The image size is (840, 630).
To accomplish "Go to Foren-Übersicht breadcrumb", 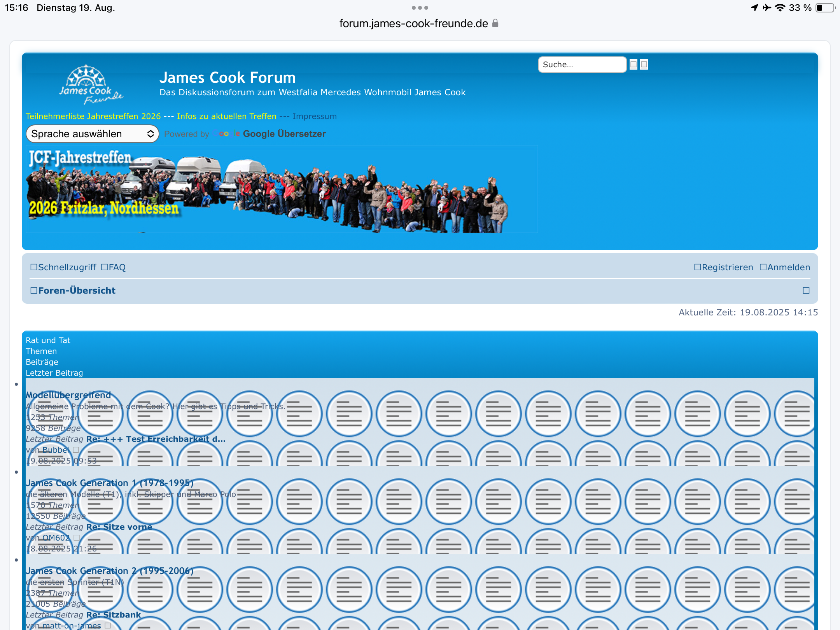I will (x=73, y=290).
